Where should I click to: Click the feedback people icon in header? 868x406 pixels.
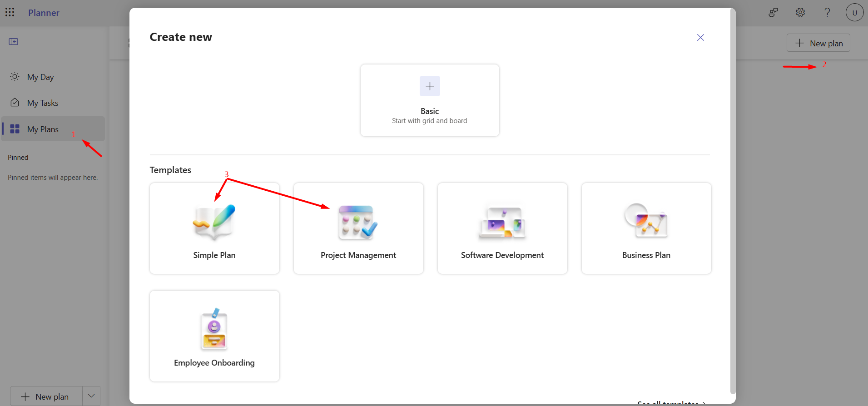773,12
